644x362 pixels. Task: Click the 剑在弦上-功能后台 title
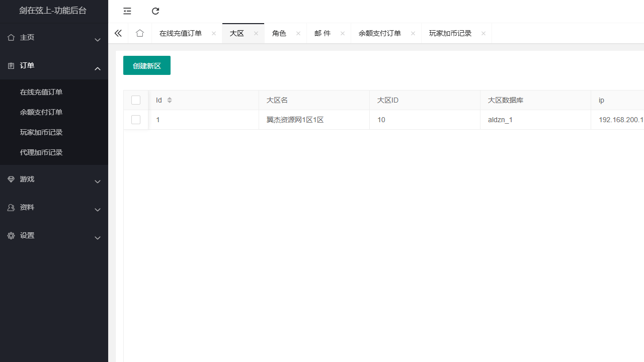pyautogui.click(x=53, y=10)
